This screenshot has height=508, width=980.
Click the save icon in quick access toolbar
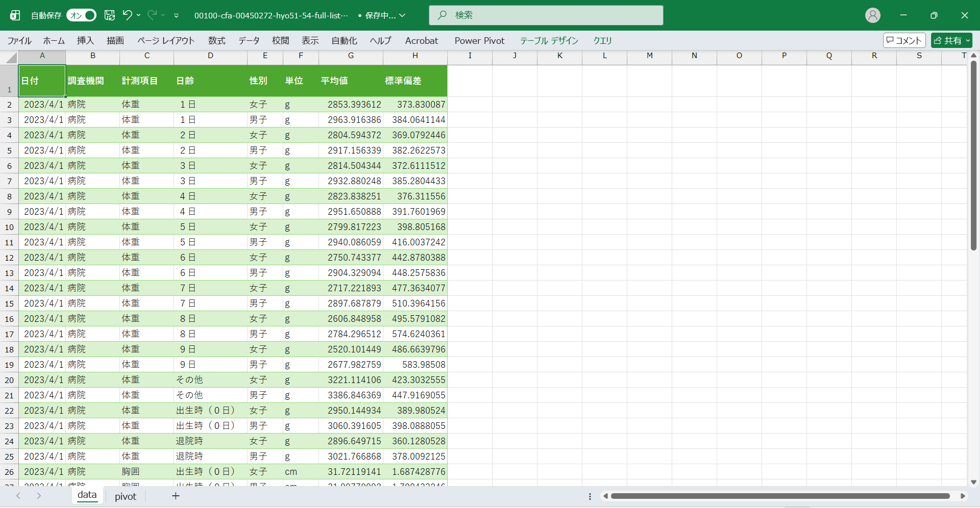click(110, 15)
